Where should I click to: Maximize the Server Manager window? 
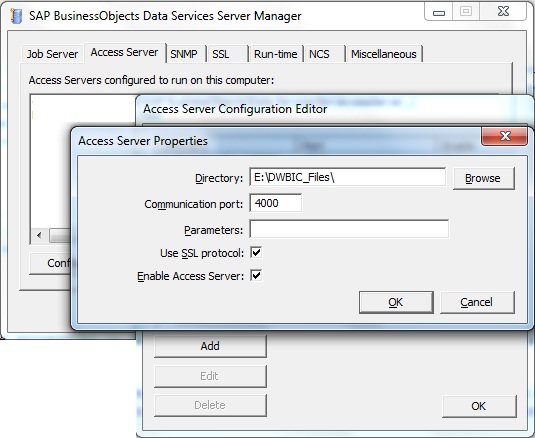coord(466,12)
